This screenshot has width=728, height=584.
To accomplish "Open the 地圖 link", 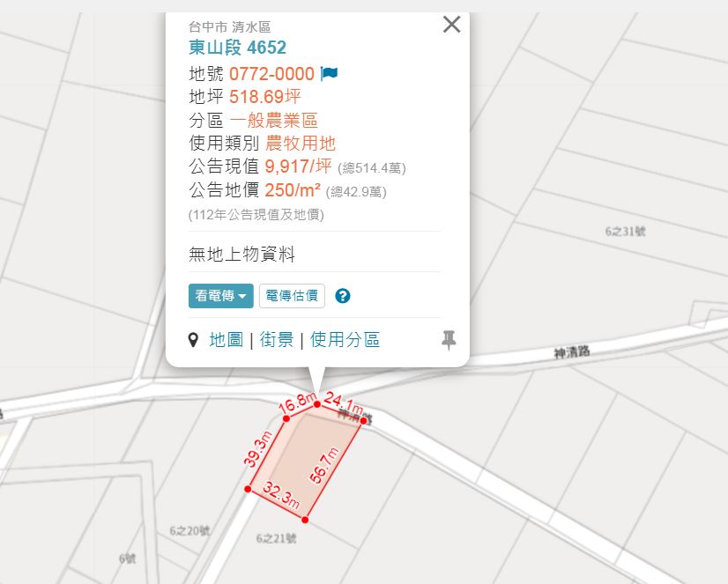I will (227, 339).
